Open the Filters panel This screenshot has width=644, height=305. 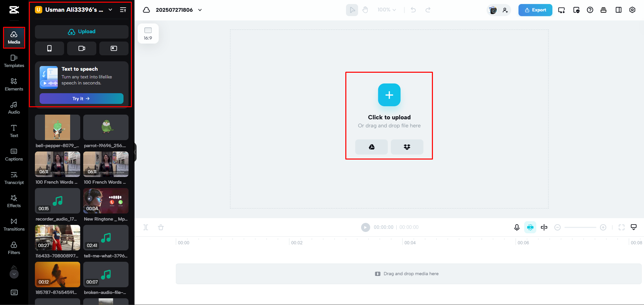click(x=14, y=248)
